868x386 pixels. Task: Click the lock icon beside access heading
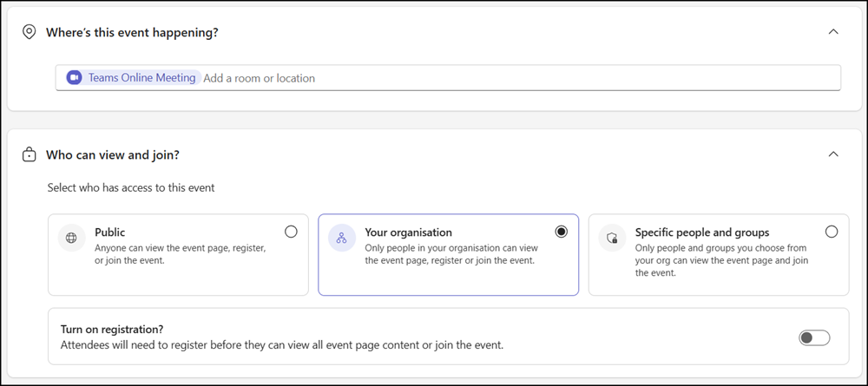pyautogui.click(x=29, y=154)
